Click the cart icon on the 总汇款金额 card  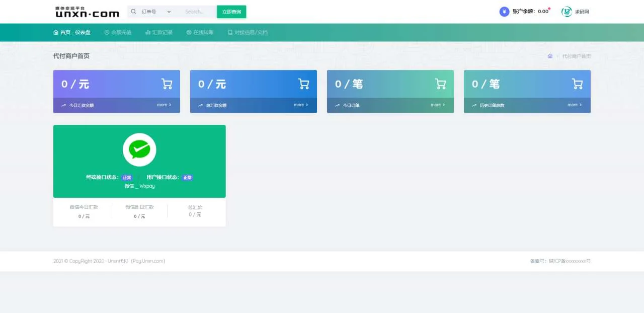pyautogui.click(x=304, y=84)
